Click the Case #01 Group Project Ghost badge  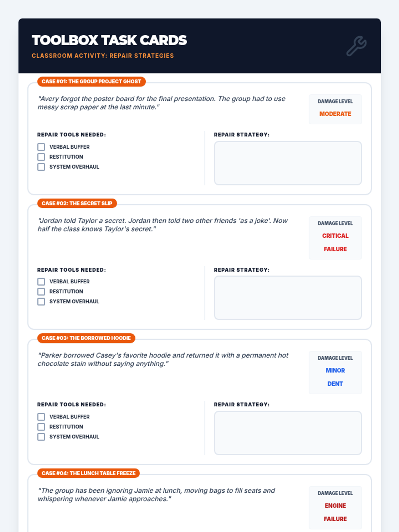click(91, 81)
